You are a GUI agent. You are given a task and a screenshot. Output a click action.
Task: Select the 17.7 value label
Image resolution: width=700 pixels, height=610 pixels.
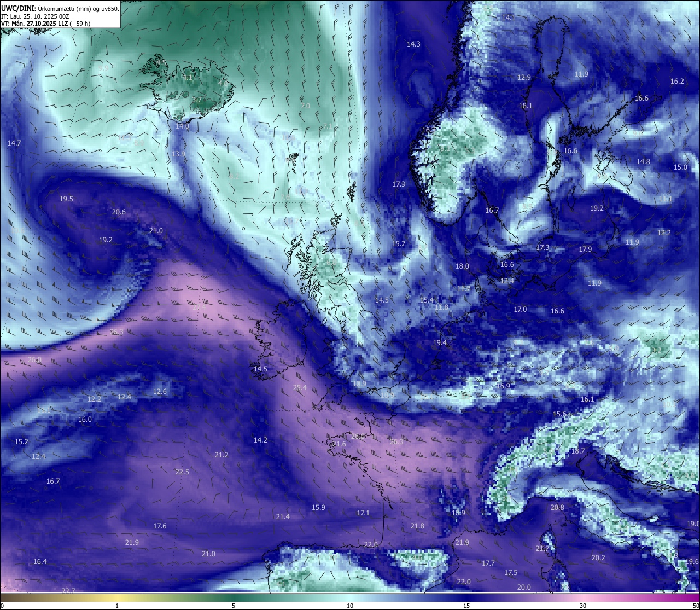[x=488, y=563]
